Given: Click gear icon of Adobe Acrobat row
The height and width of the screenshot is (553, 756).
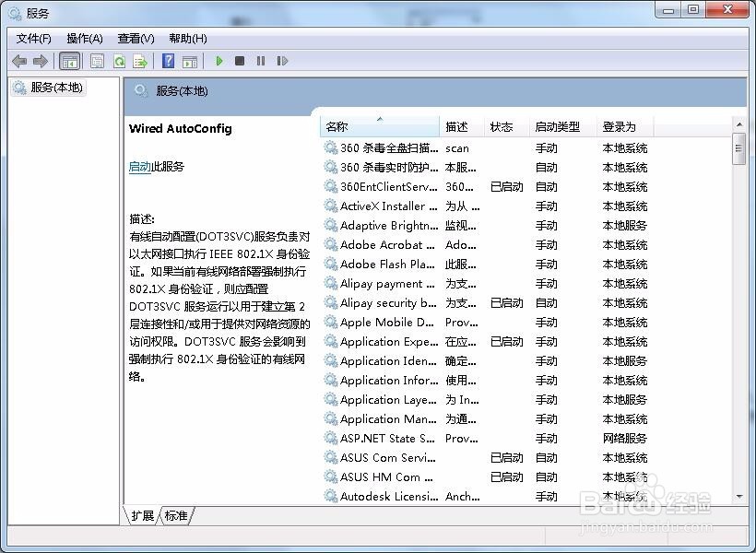Looking at the screenshot, I should (330, 244).
